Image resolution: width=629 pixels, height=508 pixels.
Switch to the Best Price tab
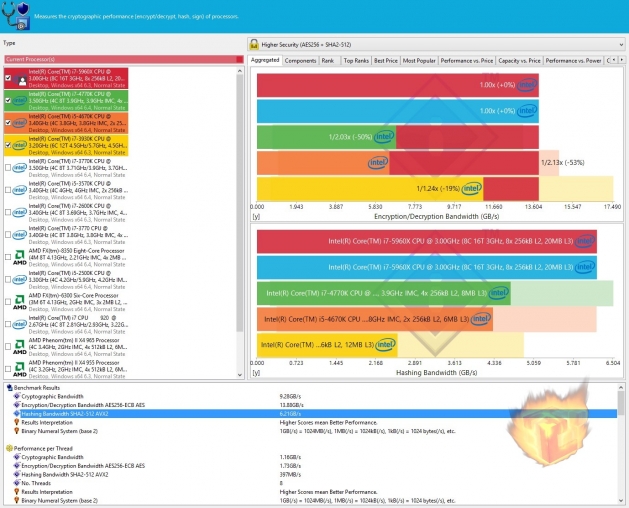tap(386, 61)
